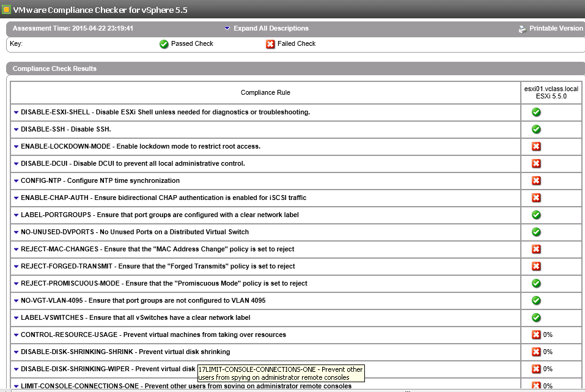Select the REJECT-FORGED-TRANSMIT rule text
This screenshot has height=392, width=585.
coord(158,266)
